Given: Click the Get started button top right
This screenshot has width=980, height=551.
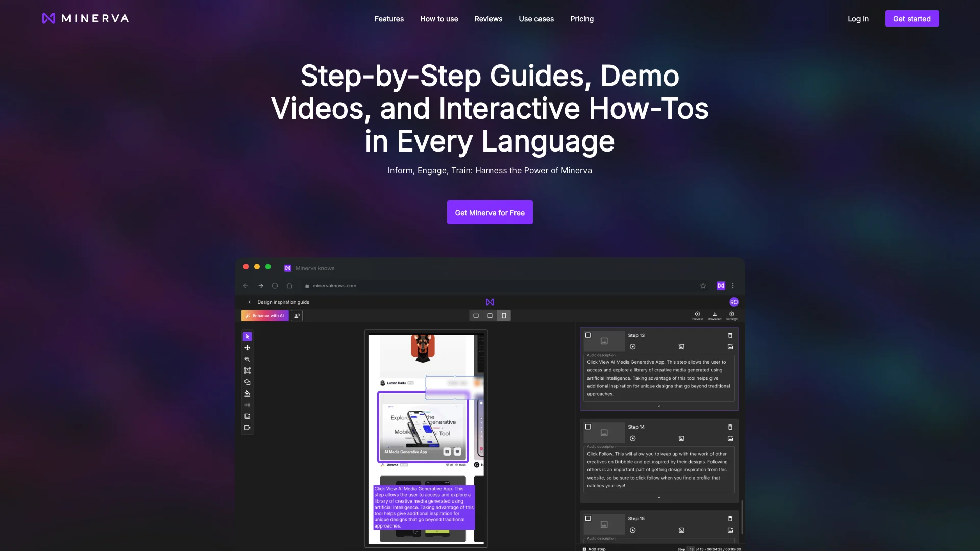Looking at the screenshot, I should pos(912,18).
